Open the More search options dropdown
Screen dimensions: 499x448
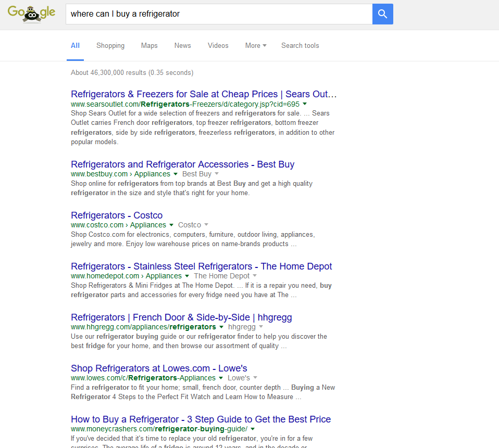[x=255, y=46]
